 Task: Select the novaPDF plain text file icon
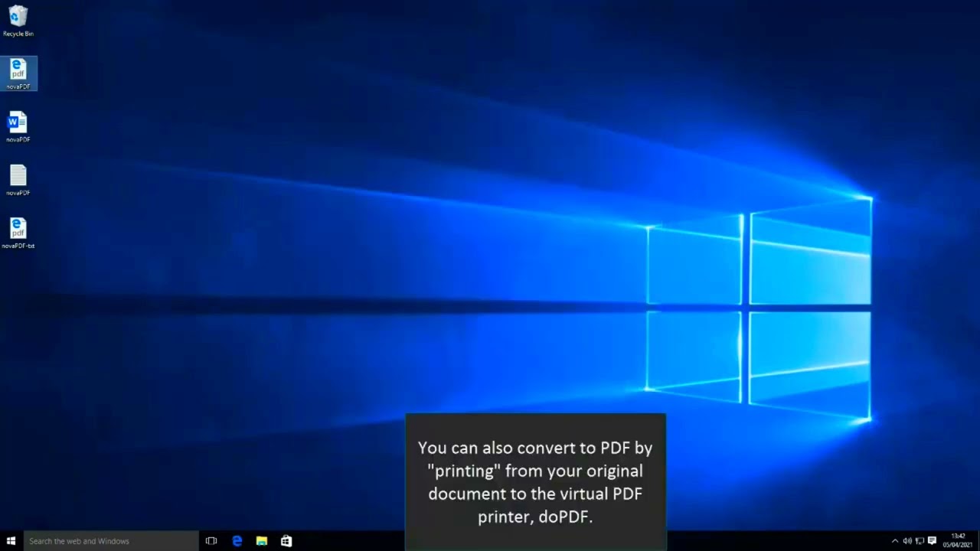(18, 181)
